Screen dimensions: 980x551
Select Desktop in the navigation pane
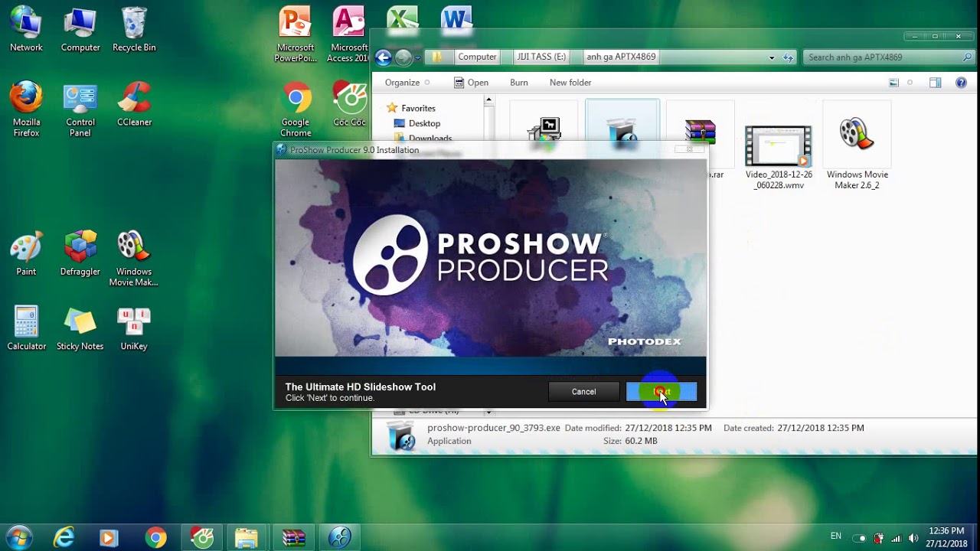424,123
